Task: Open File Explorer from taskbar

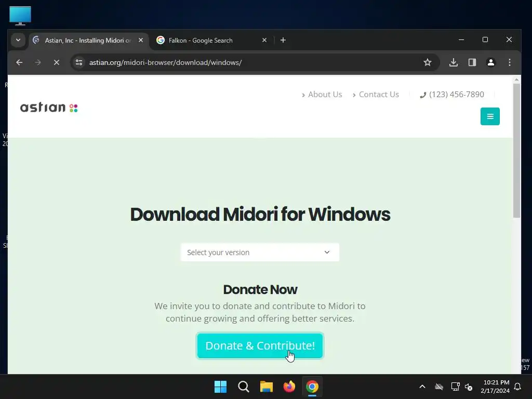Action: (x=267, y=387)
